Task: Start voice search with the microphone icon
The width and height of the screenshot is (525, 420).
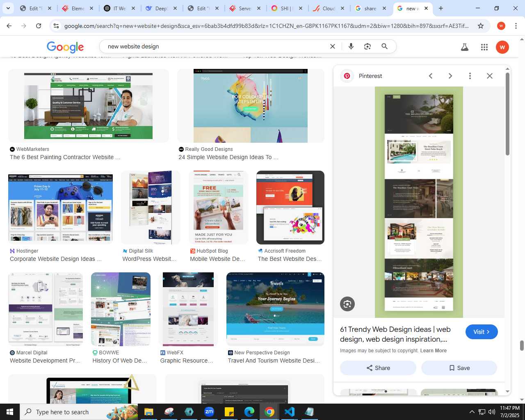Action: [x=351, y=46]
